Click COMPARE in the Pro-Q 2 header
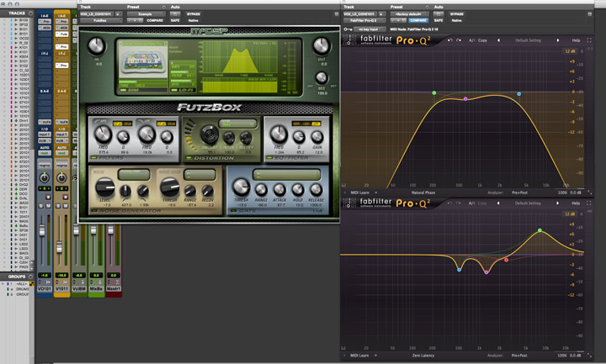 418,20
